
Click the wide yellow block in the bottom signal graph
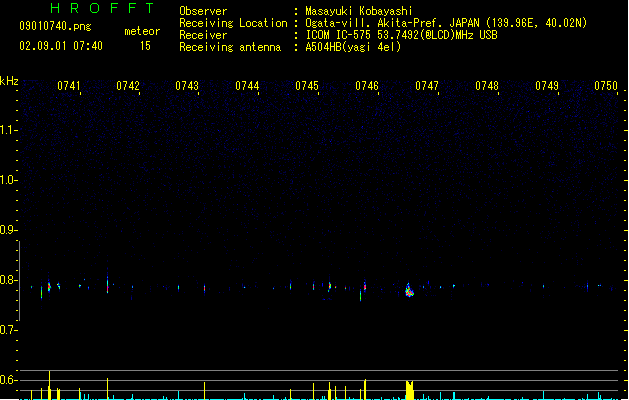pos(409,390)
